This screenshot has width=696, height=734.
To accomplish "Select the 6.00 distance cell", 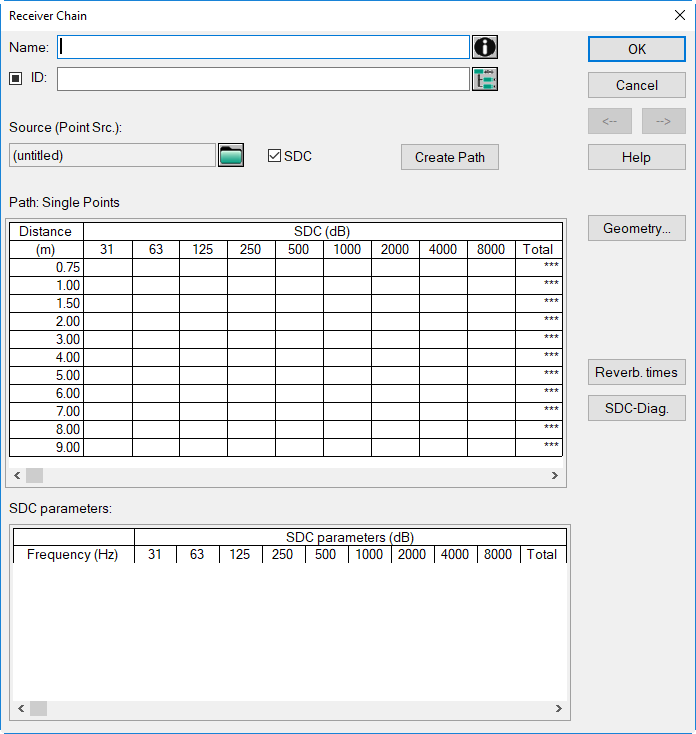I will (x=46, y=394).
